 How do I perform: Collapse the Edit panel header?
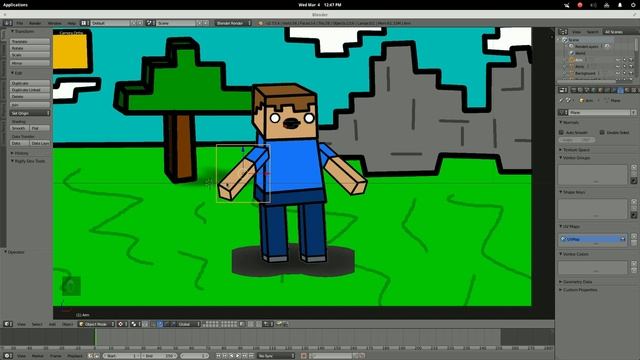[x=17, y=73]
